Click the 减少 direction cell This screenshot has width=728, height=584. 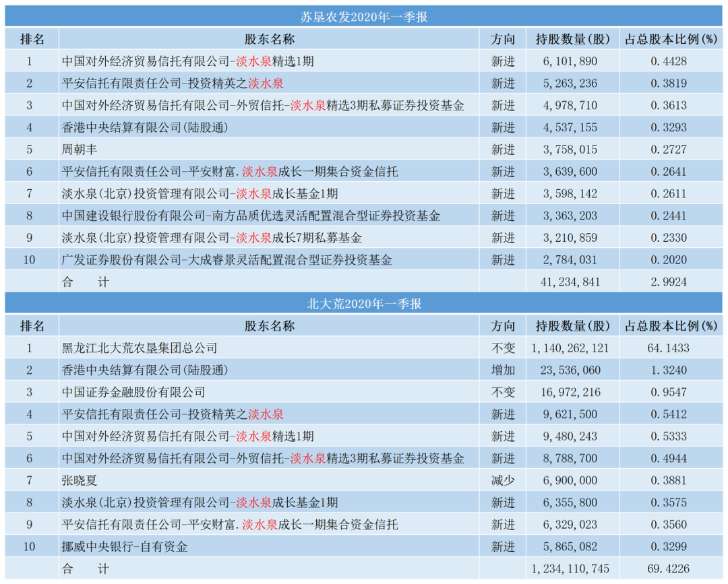tap(503, 480)
